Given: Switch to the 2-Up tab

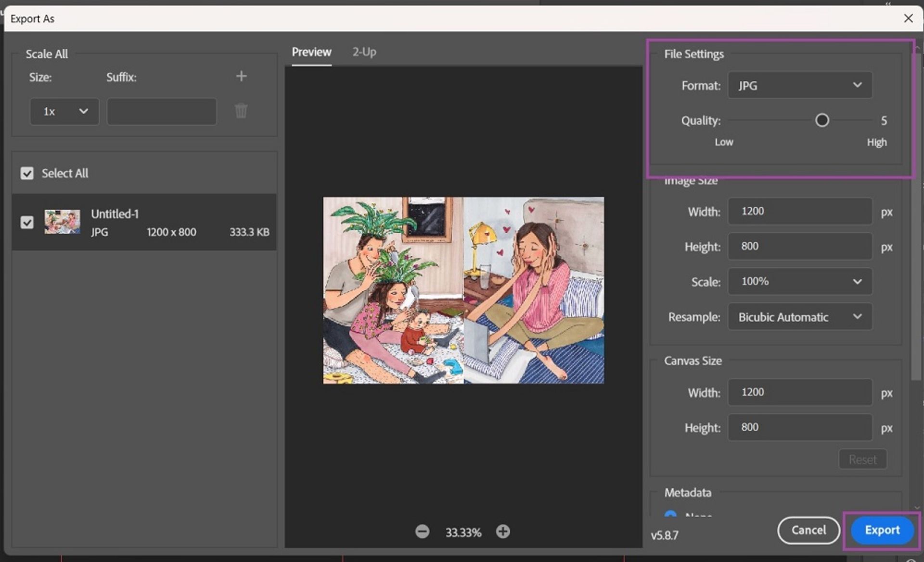Looking at the screenshot, I should tap(364, 52).
